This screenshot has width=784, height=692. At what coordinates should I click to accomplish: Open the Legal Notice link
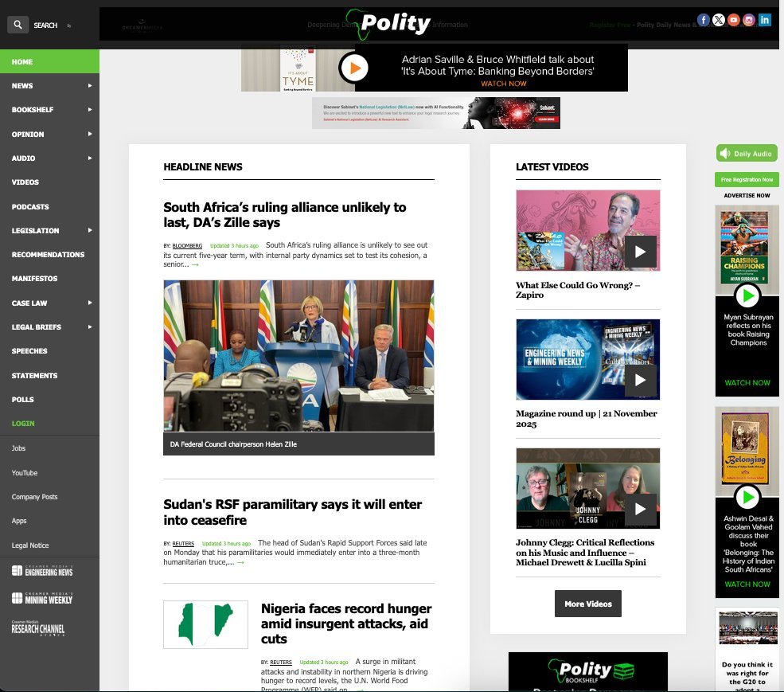(x=30, y=545)
